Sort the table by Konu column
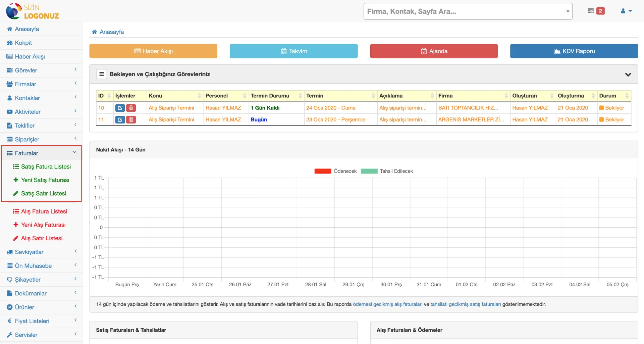The height and width of the screenshot is (344, 644). (x=175, y=96)
